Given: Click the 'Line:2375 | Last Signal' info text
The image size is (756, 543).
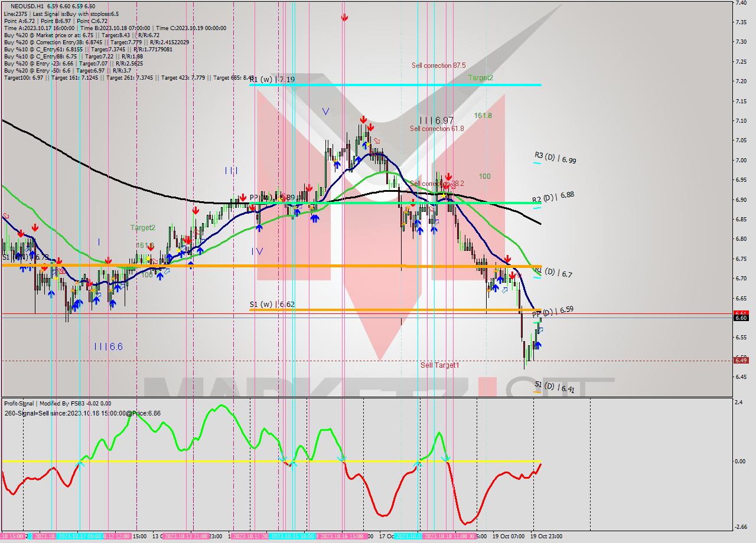Looking at the screenshot, I should coord(61,14).
